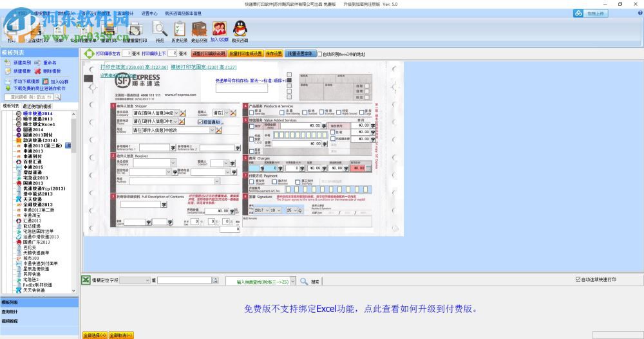Toggle 自动连续快速打印 checkbox
Viewport: 644px width, 339px height.
tap(578, 279)
